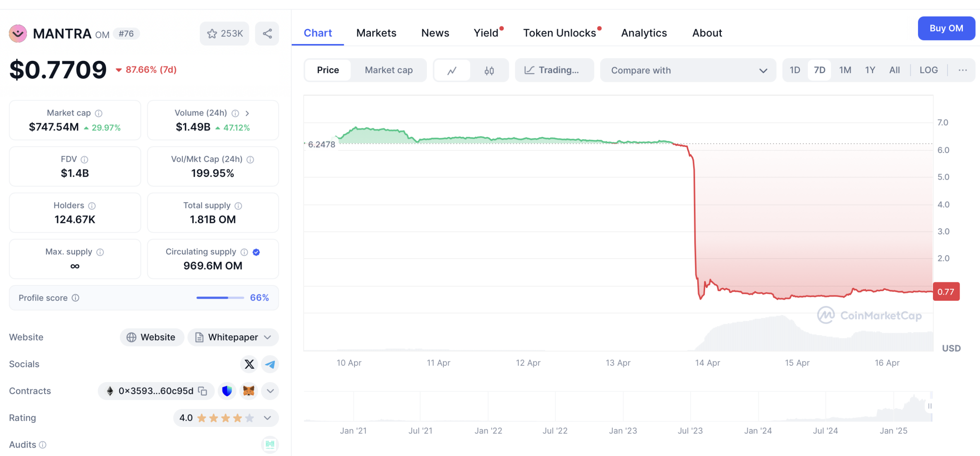Click the historical range mini chart

pyautogui.click(x=618, y=406)
